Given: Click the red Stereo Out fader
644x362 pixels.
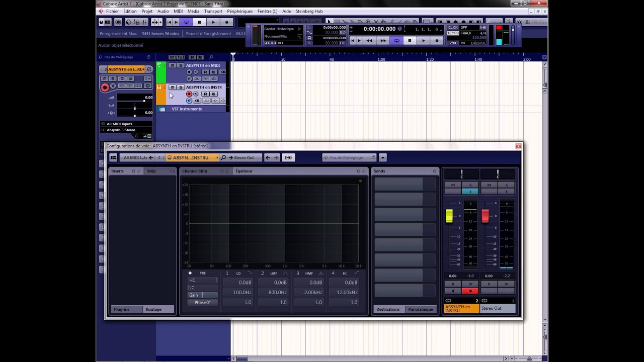Looking at the screenshot, I should pos(486,216).
